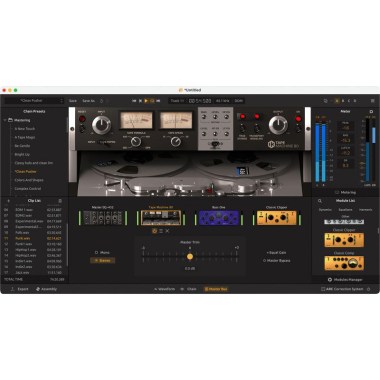Click the Modules Manager gear icon
This screenshot has height=380, width=380.
tap(330, 280)
